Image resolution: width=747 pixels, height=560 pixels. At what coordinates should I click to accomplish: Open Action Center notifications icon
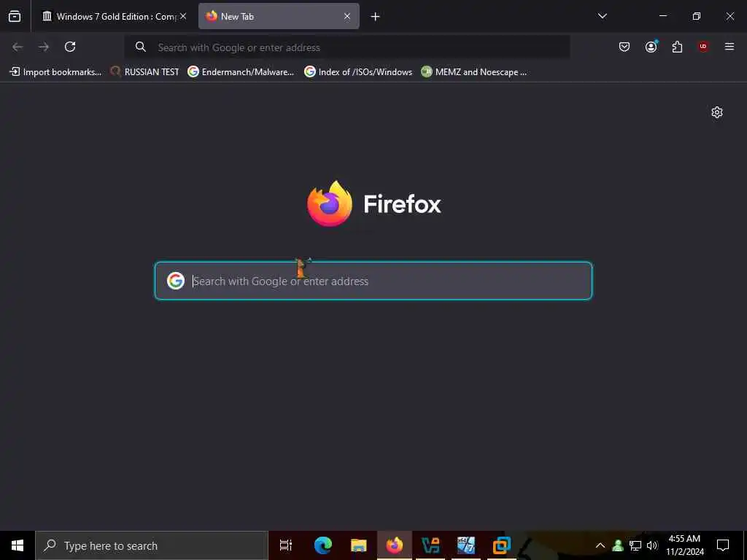point(723,545)
